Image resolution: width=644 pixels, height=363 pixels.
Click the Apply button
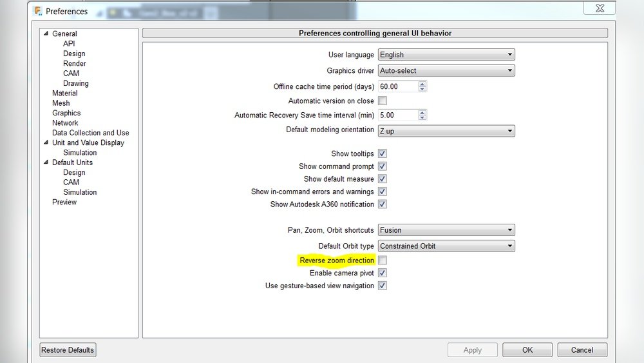point(472,350)
